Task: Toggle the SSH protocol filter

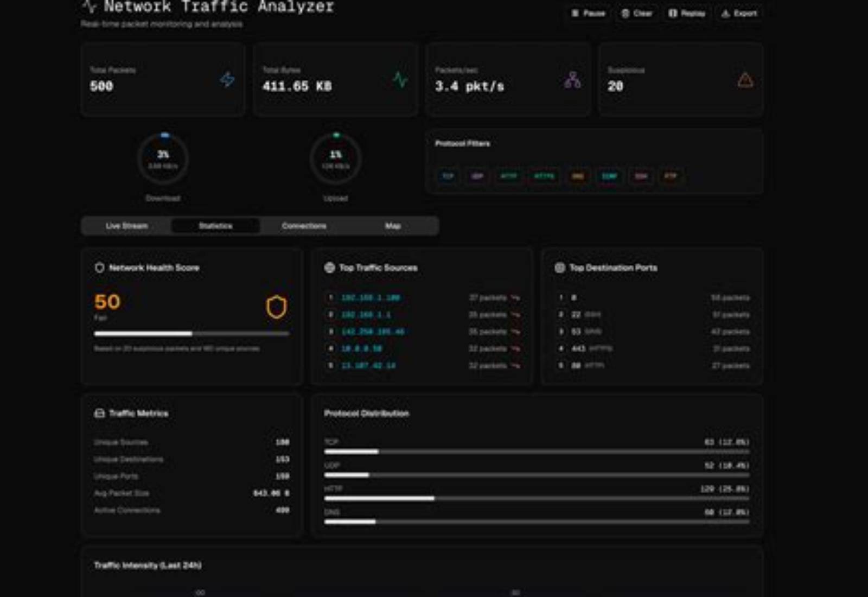Action: [x=641, y=176]
